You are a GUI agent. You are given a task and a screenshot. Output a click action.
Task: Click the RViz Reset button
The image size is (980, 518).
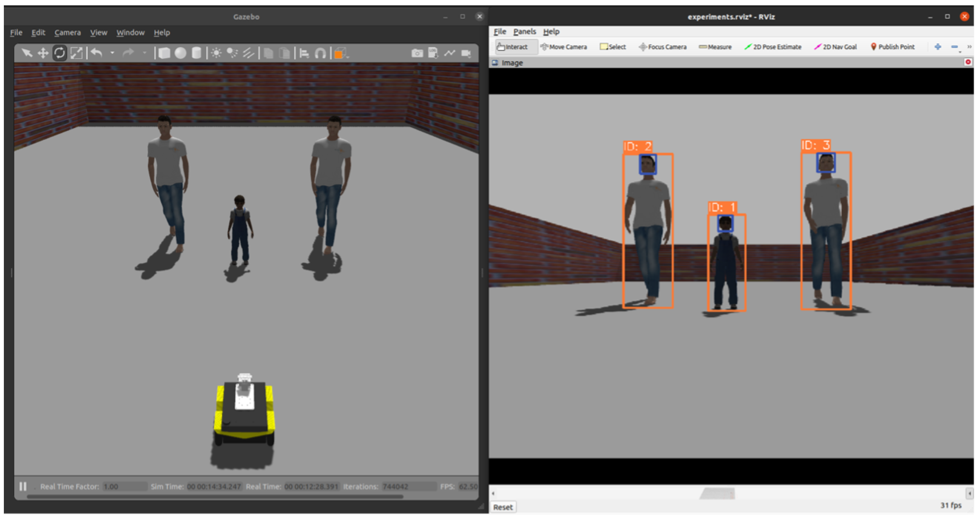(x=503, y=507)
